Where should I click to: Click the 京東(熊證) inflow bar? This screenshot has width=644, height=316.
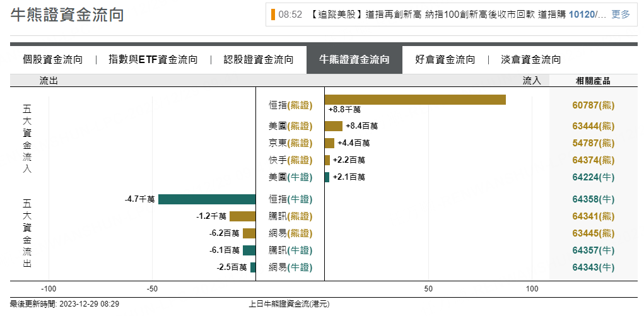329,143
